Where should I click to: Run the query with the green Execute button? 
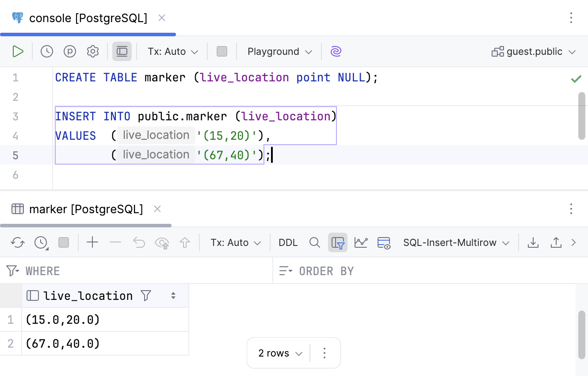[18, 51]
